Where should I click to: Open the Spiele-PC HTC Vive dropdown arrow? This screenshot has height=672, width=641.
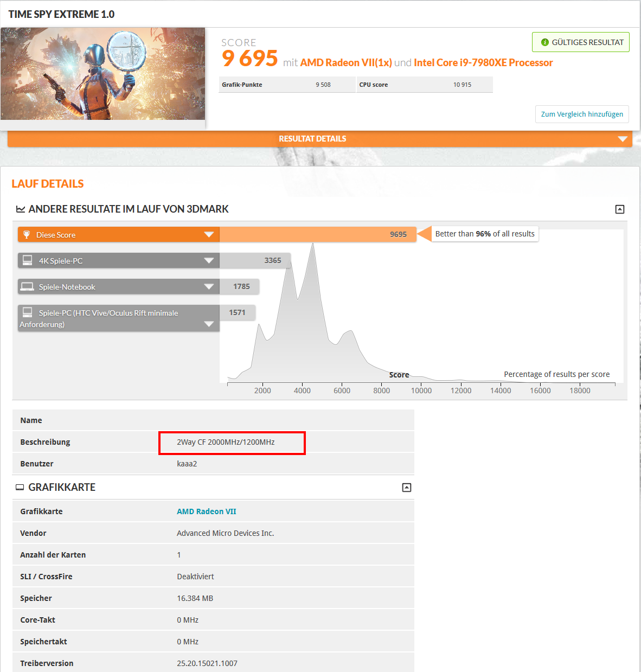coord(209,324)
